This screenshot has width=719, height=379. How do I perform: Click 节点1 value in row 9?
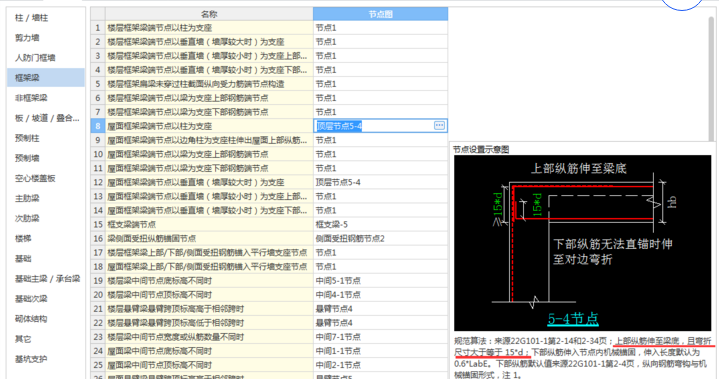(x=381, y=140)
